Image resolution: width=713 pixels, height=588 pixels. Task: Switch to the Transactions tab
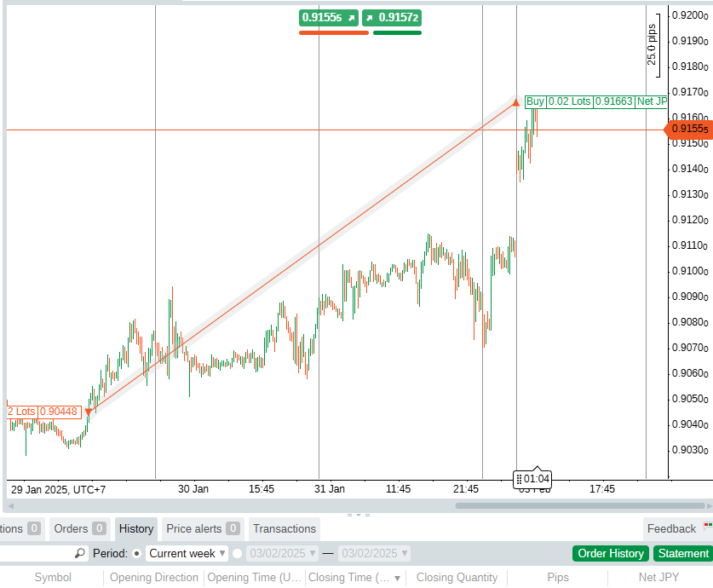point(285,528)
